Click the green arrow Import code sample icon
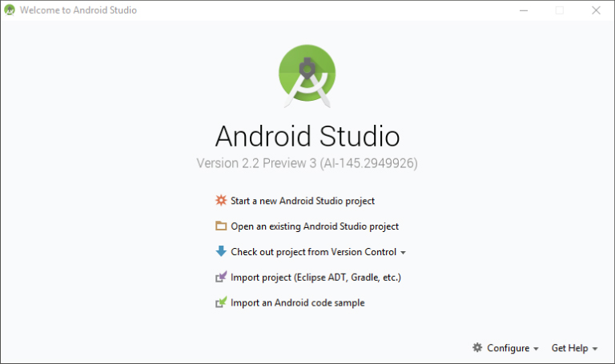 pyautogui.click(x=221, y=302)
